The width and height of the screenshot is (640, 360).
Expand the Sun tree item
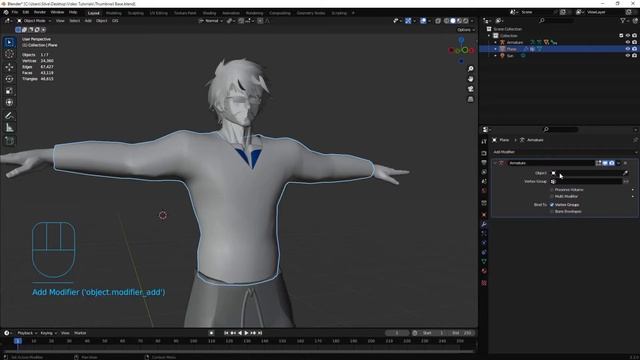click(x=496, y=56)
